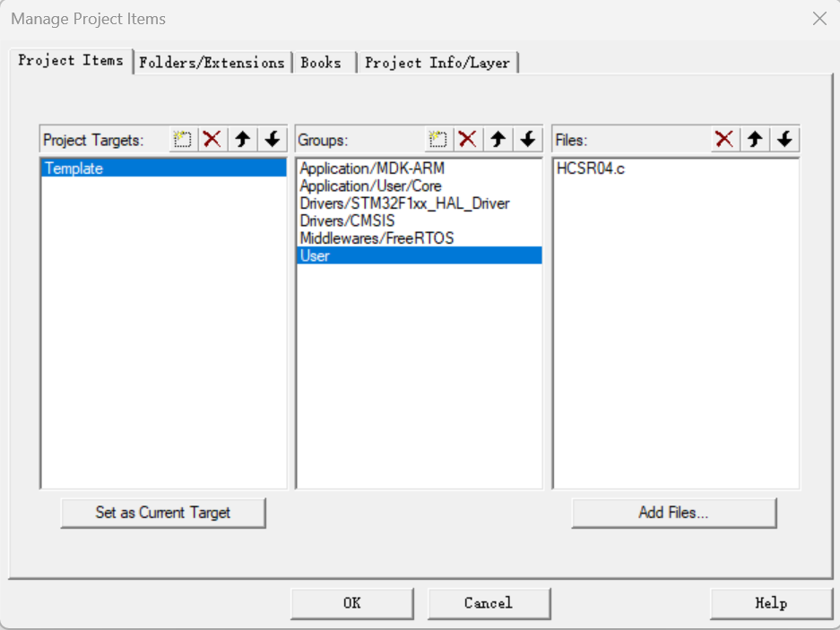
Task: Select the Drivers/CMSIS group
Action: point(420,220)
